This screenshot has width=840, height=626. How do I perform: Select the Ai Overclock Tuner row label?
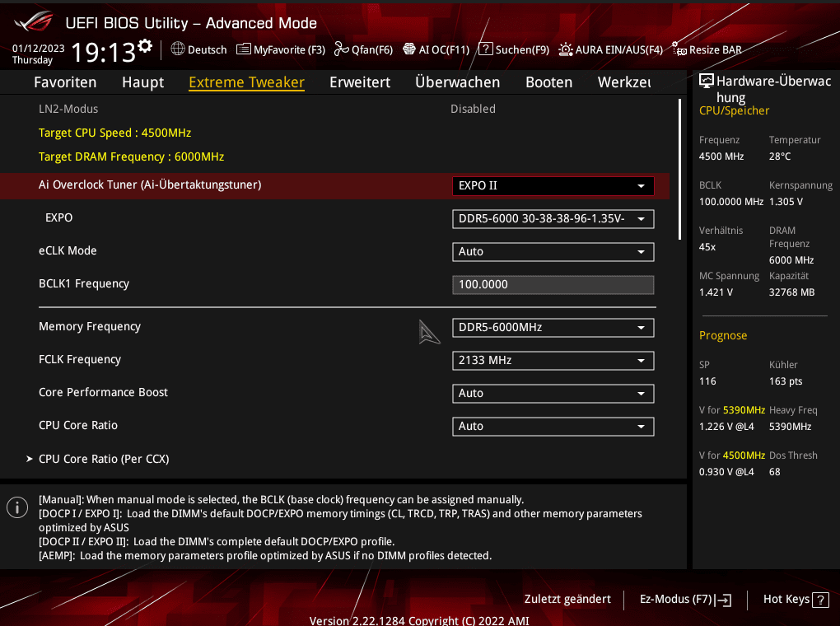150,185
